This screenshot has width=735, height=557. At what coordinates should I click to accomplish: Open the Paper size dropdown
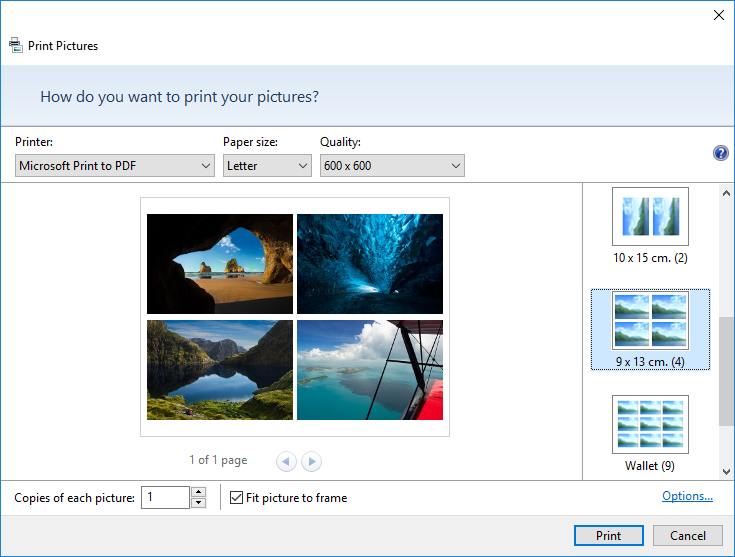click(x=267, y=166)
